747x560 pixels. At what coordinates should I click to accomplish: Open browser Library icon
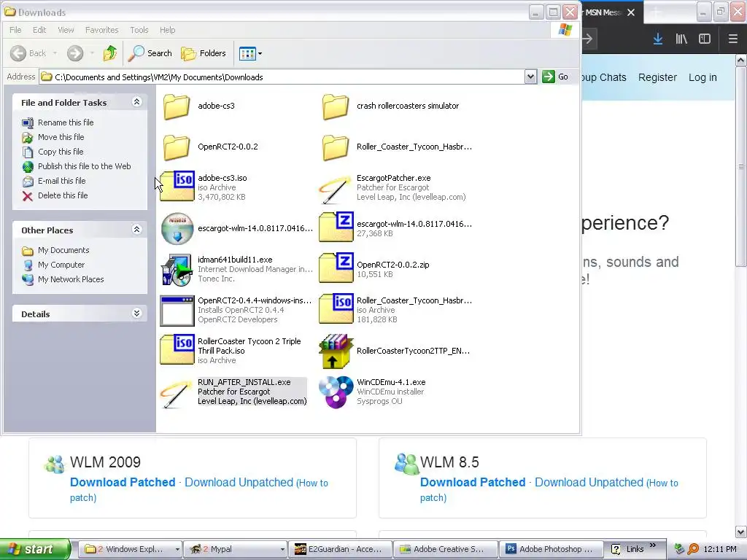(x=681, y=39)
